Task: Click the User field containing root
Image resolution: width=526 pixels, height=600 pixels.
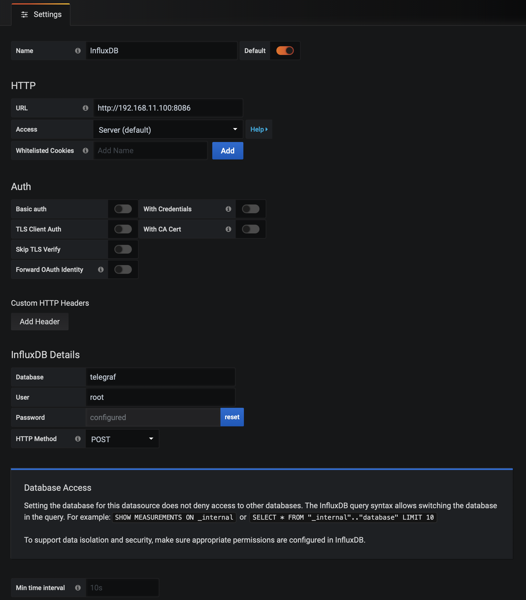Action: tap(160, 397)
